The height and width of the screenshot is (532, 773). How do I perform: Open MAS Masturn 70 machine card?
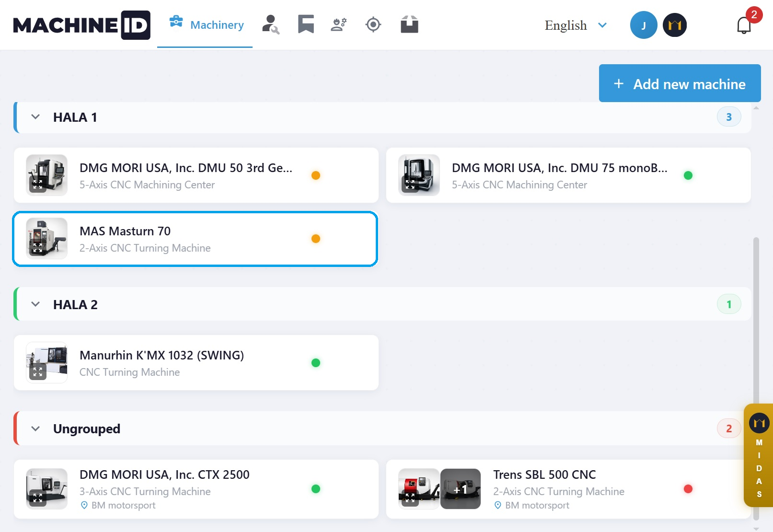(x=195, y=239)
